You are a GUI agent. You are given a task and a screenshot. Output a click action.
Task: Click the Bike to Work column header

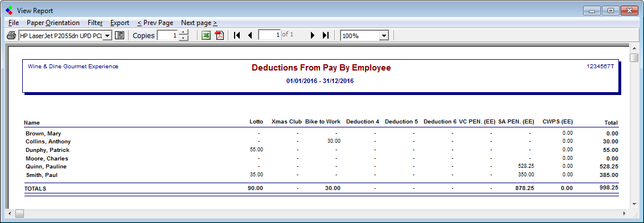point(323,122)
